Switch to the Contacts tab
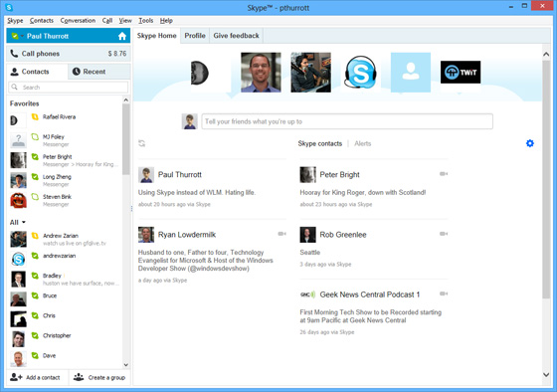Viewport: 557px width, 392px height. 37,72
